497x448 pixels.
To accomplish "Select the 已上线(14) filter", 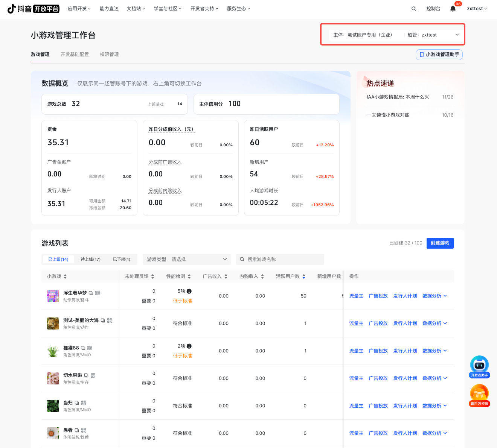I will click(58, 260).
